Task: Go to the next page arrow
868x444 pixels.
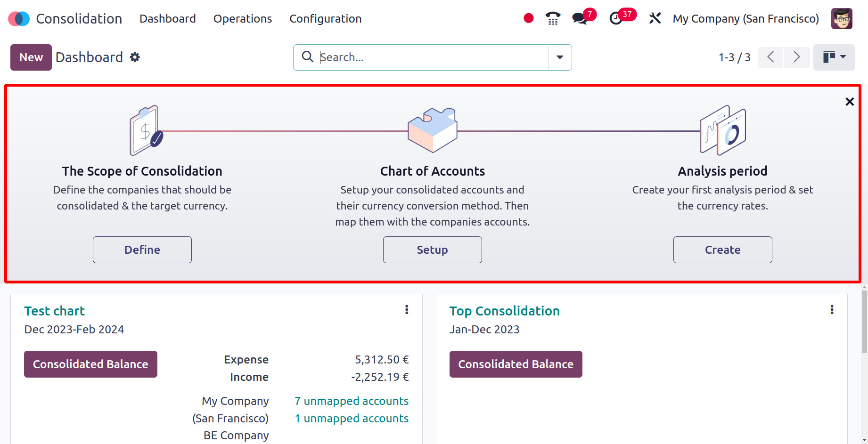Action: pos(797,57)
